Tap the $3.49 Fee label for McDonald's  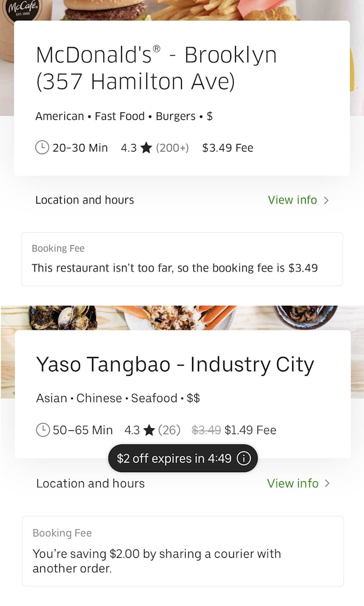tap(227, 148)
